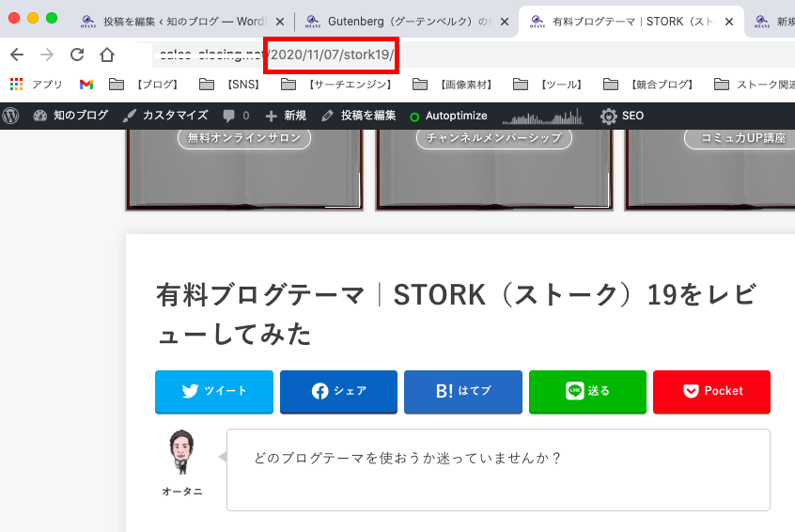Open the Autoptimize admin bar menu
Viewport: 795px width, 532px height.
[448, 116]
